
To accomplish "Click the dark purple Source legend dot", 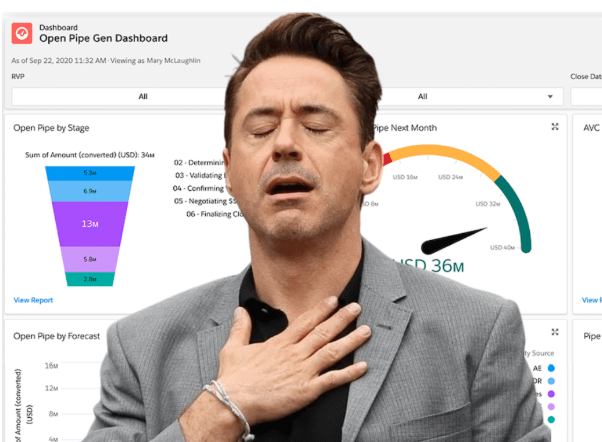I will pos(551,394).
